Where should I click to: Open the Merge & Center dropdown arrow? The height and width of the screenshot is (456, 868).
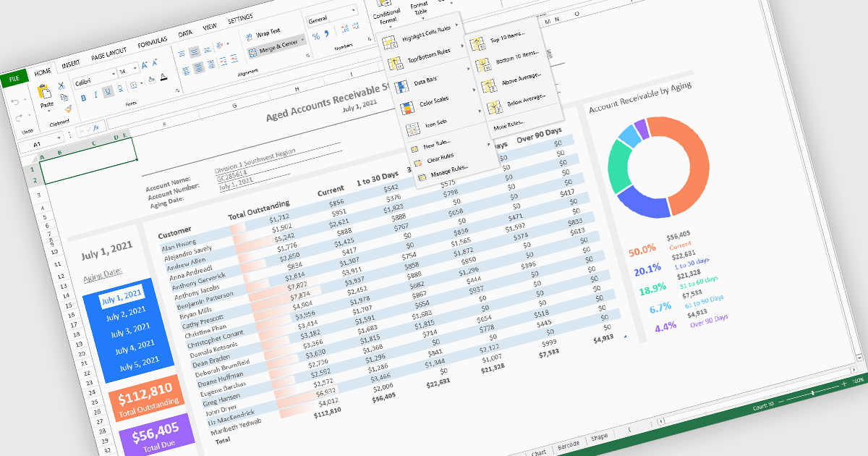304,38
